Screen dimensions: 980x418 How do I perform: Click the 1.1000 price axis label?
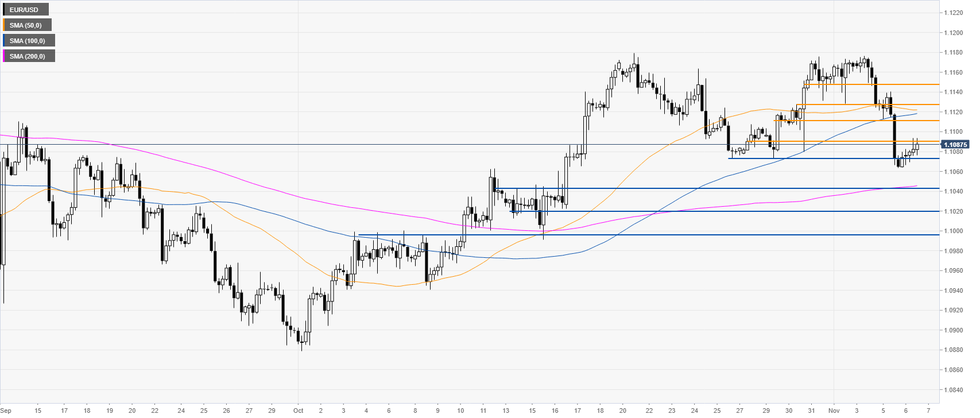(953, 231)
